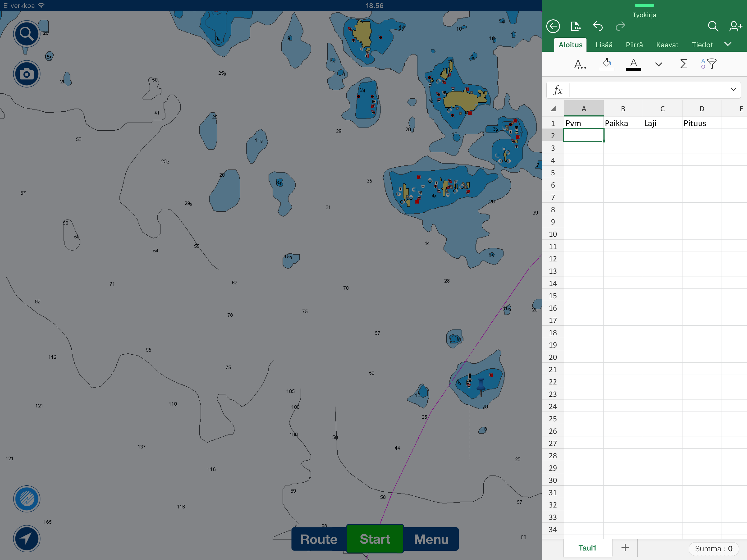The height and width of the screenshot is (560, 747).
Task: Switch to the Kaavat tab
Action: 667,45
